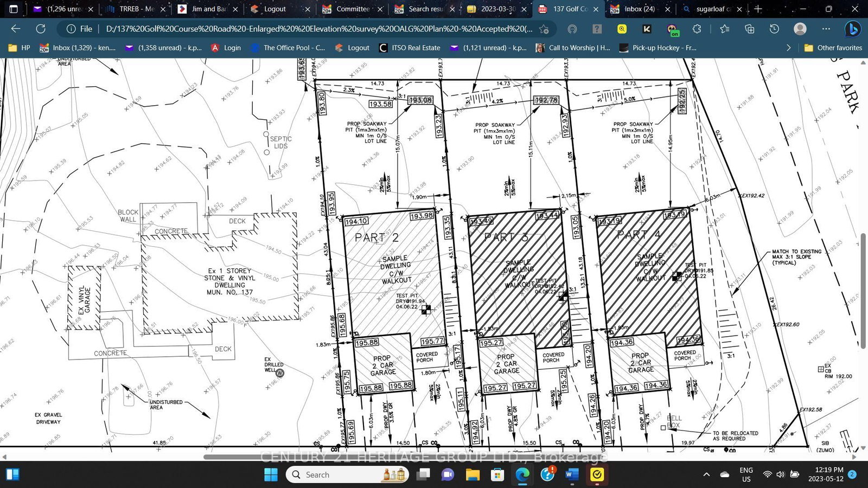
Task: Open Wi-Fi network settings flyout
Action: 767,474
